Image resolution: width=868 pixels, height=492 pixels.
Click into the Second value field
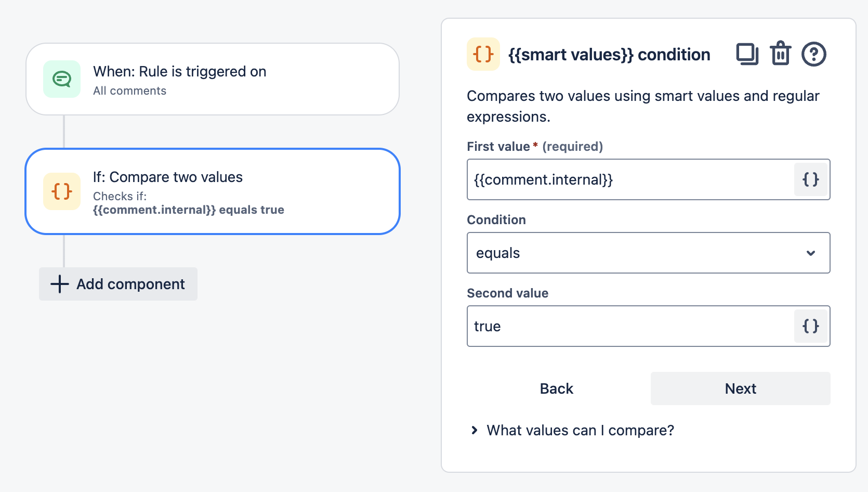[x=629, y=327]
